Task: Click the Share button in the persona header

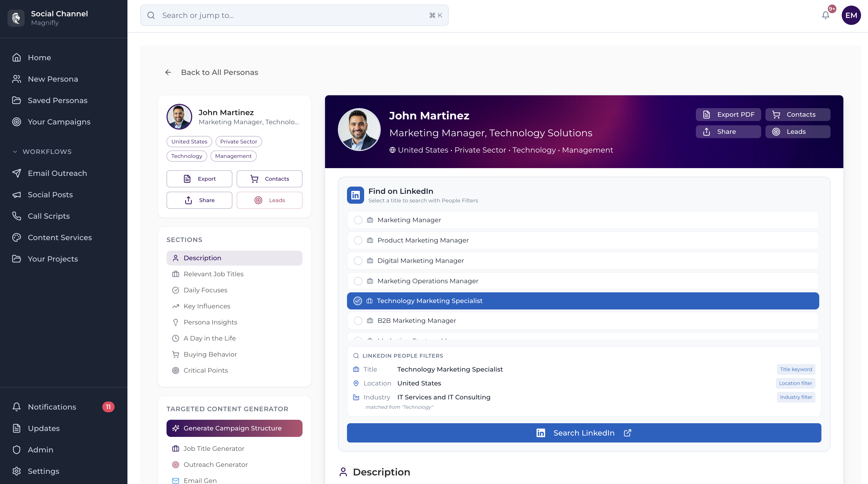Action: click(x=728, y=132)
